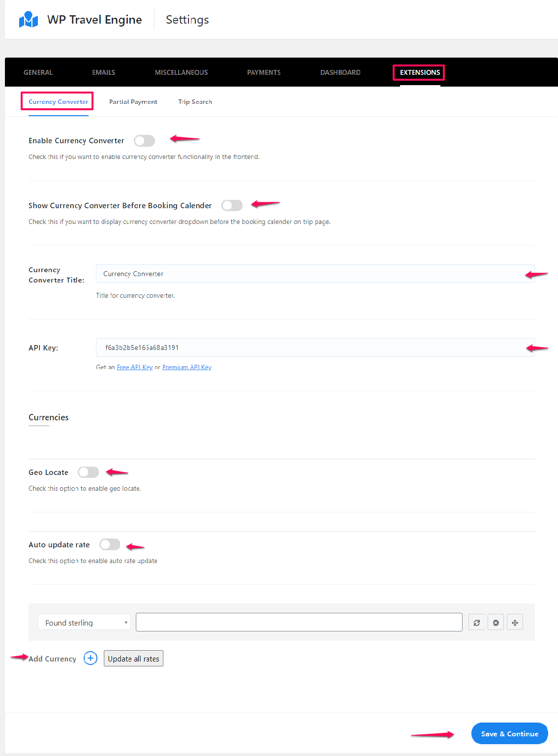Follow the Premium API Key link
The image size is (558, 756).
pyautogui.click(x=187, y=367)
